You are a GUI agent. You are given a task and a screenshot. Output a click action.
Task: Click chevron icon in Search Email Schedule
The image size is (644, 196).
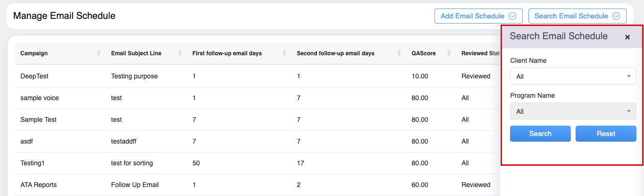point(616,16)
